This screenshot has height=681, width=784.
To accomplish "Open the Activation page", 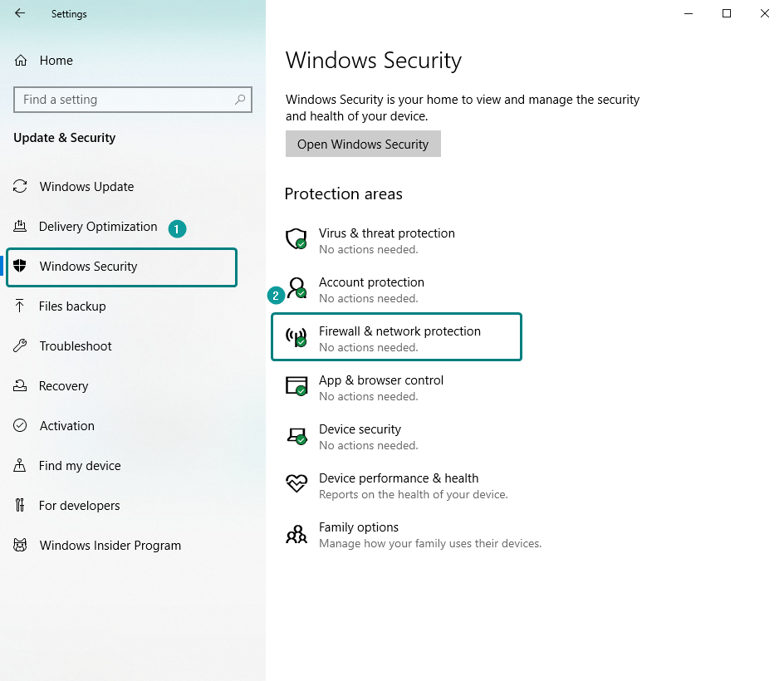I will pyautogui.click(x=67, y=426).
